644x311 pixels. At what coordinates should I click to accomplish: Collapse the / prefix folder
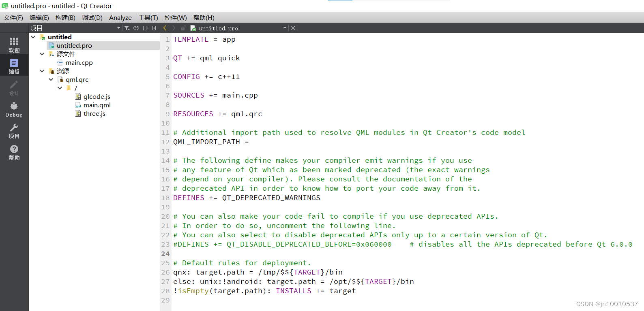click(x=60, y=88)
